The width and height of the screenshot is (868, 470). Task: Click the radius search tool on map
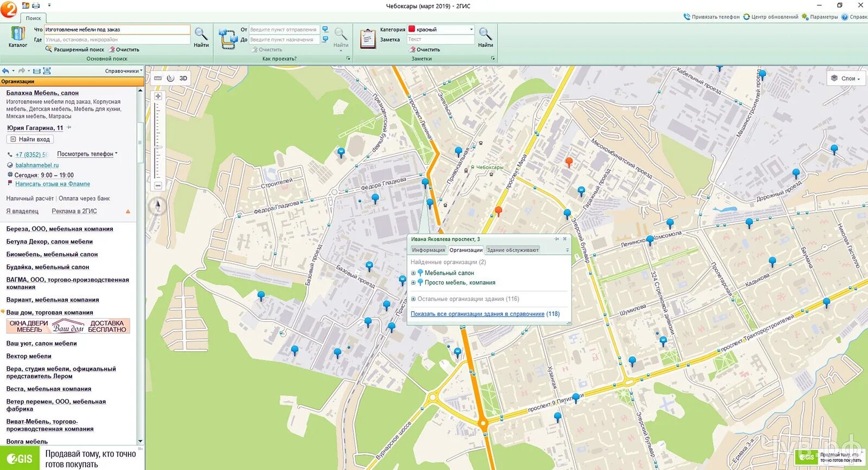(x=170, y=78)
